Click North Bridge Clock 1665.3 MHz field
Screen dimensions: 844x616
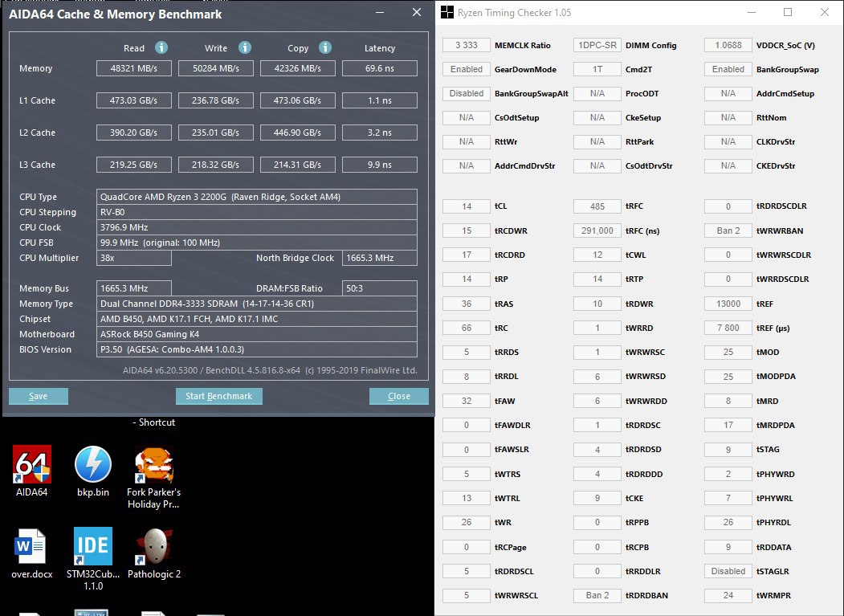[x=380, y=258]
